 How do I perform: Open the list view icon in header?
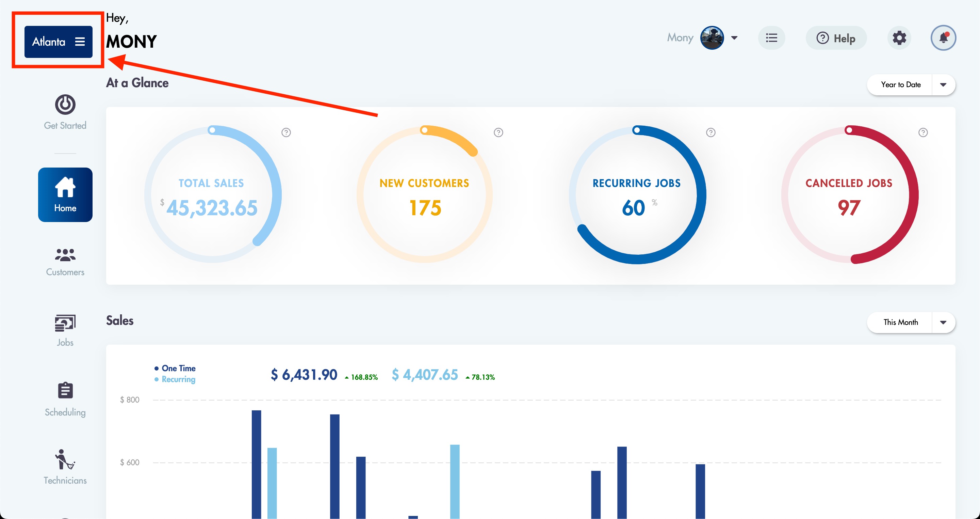[x=771, y=38]
